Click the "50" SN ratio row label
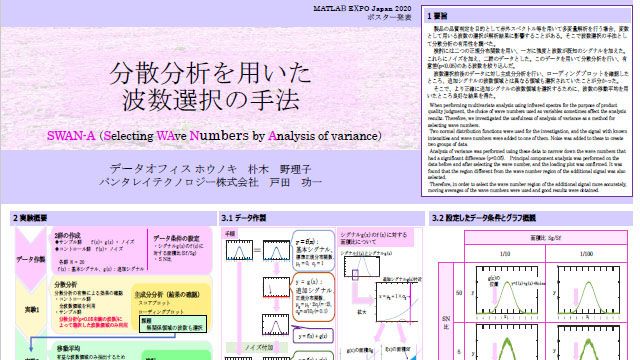The height and width of the screenshot is (360, 640). click(459, 293)
